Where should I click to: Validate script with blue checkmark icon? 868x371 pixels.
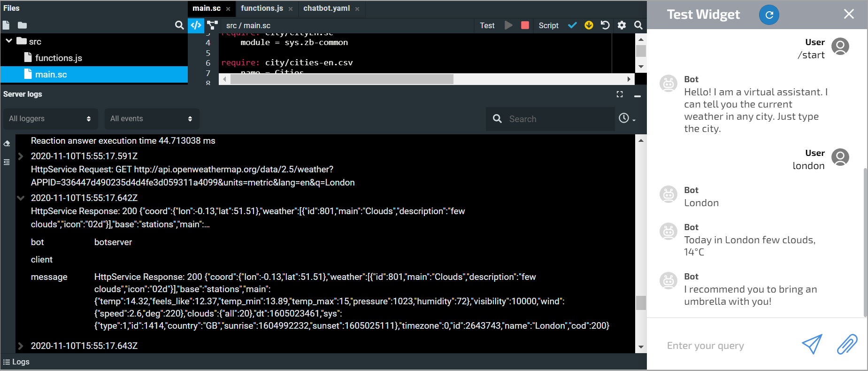(572, 25)
